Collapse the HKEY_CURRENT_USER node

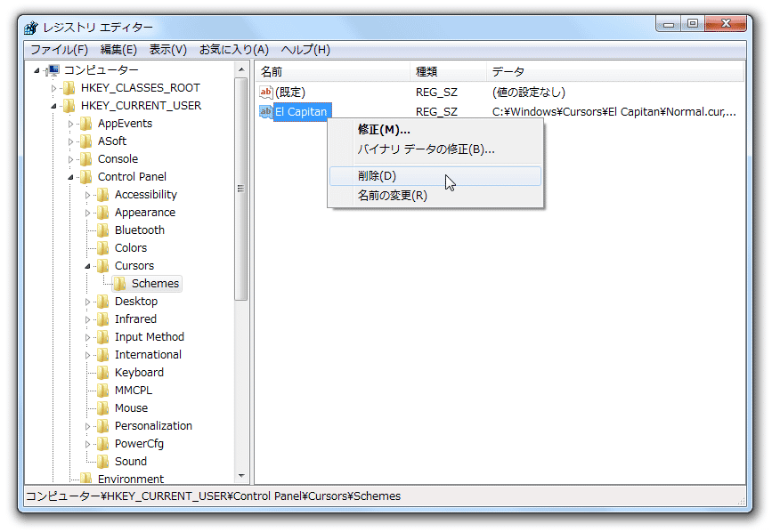[53, 106]
